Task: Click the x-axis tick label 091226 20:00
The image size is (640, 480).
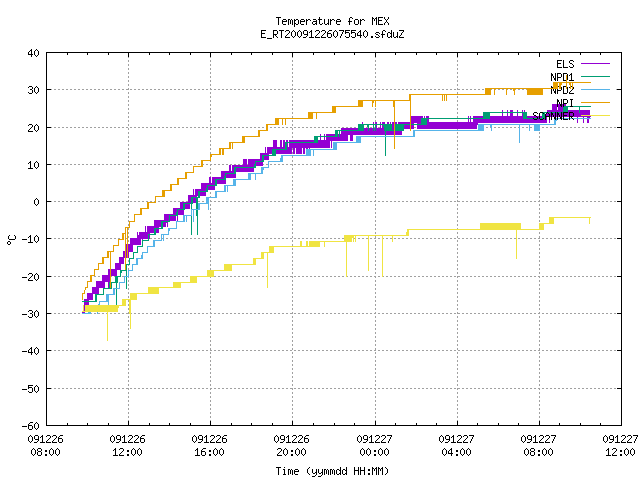Action: (291, 446)
